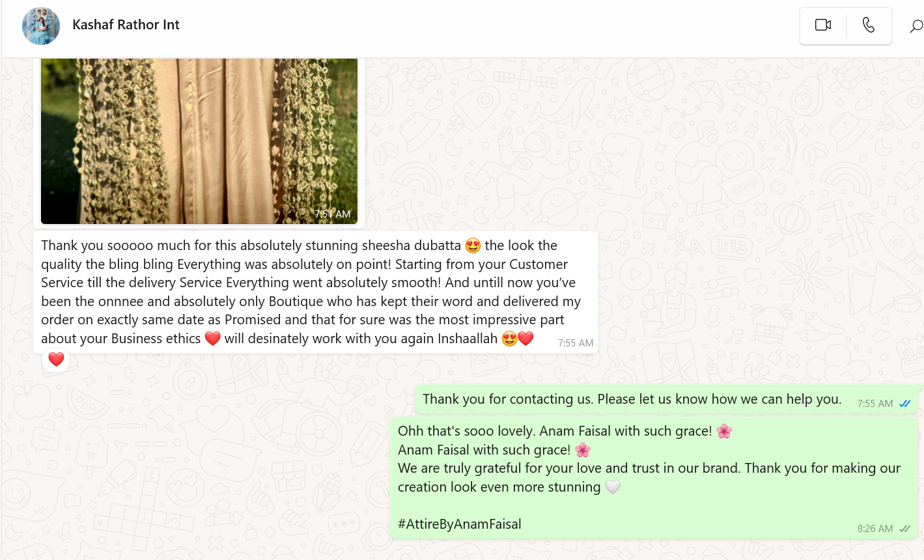Start a voice call using phone icon
Image resolution: width=924 pixels, height=560 pixels.
pos(869,25)
